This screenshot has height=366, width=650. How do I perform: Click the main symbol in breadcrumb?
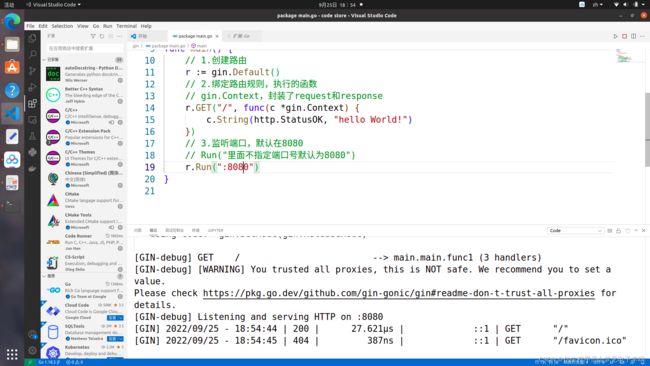(199, 46)
